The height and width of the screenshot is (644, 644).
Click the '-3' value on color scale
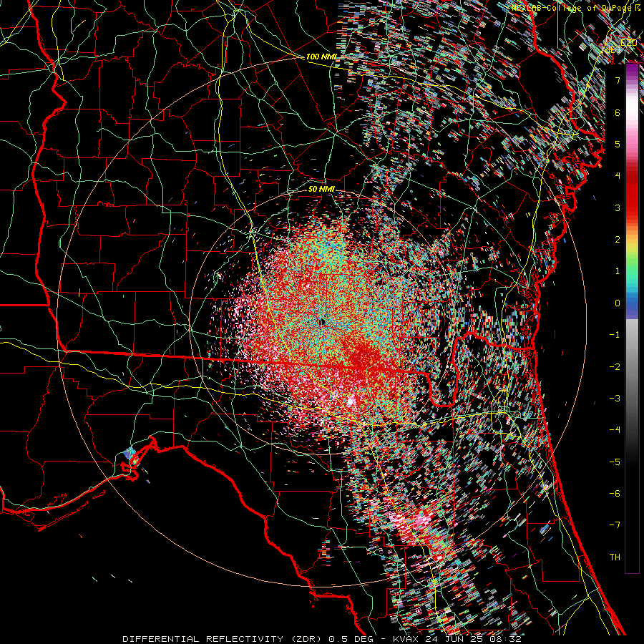coord(615,398)
